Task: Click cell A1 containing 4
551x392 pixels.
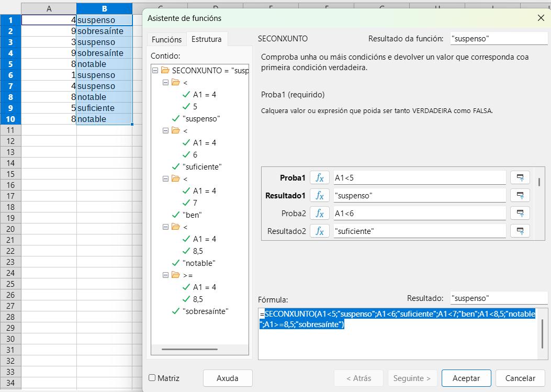Action: [49, 20]
